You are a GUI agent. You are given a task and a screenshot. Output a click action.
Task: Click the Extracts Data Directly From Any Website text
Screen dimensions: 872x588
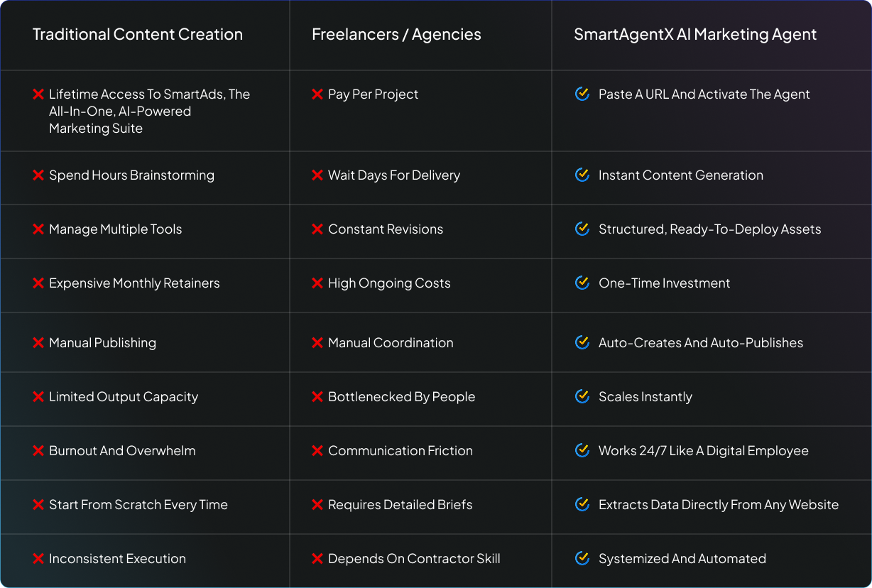(x=719, y=504)
